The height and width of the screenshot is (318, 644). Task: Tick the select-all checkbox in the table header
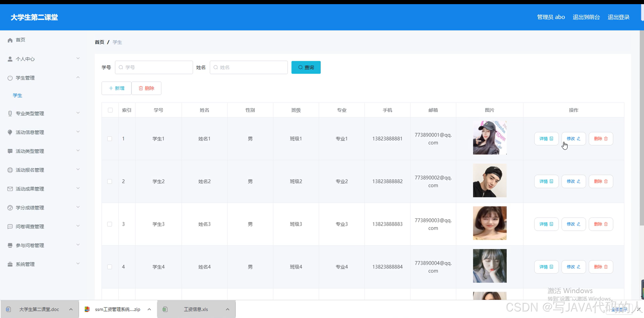(x=110, y=110)
